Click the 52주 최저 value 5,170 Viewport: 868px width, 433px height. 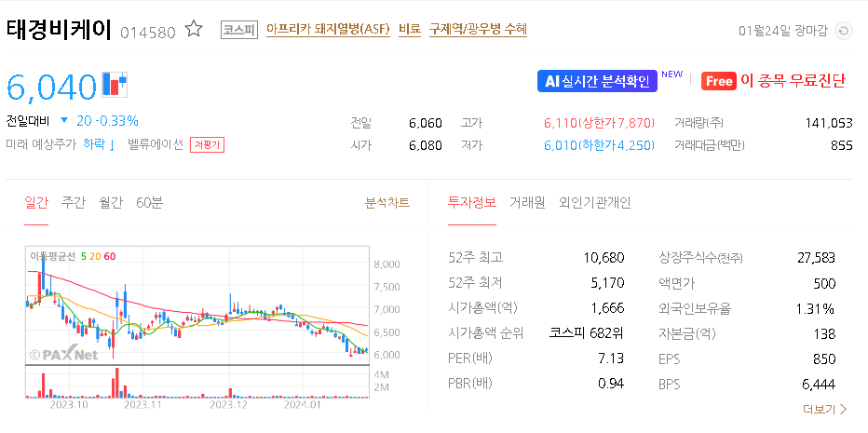[608, 283]
